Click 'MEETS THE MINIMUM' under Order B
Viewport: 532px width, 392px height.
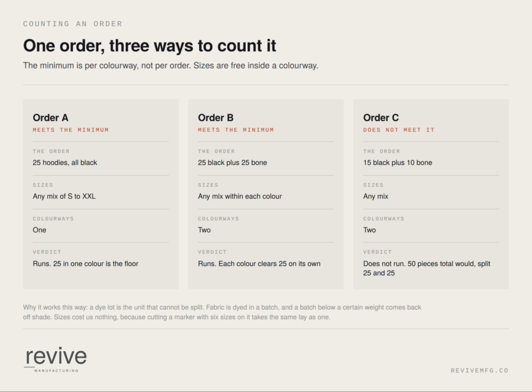pyautogui.click(x=236, y=130)
